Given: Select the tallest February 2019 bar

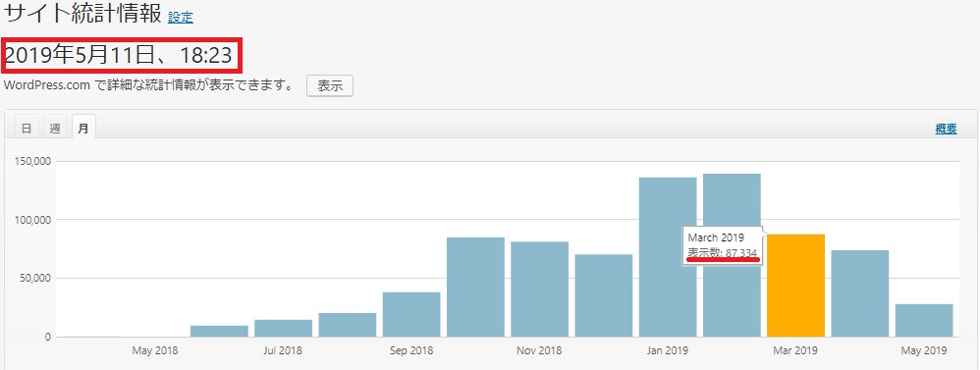Looking at the screenshot, I should 732,255.
